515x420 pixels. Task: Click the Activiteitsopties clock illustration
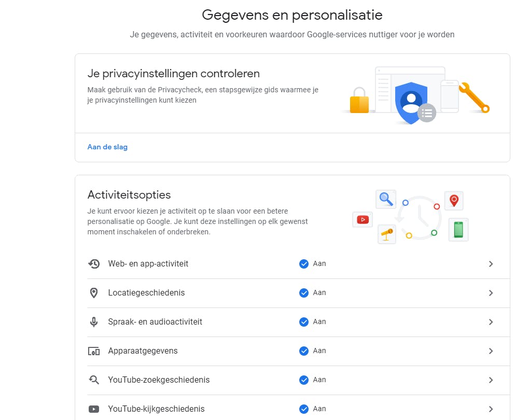point(419,218)
